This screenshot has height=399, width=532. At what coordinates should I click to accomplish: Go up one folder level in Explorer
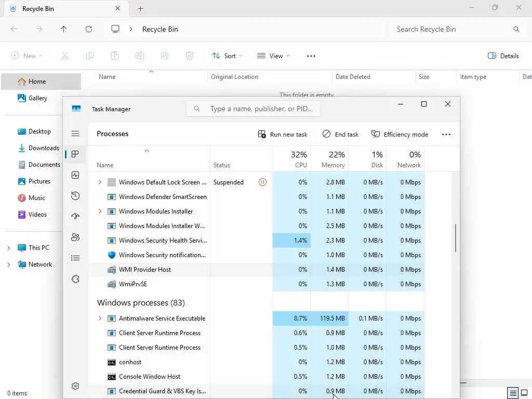pyautogui.click(x=63, y=29)
